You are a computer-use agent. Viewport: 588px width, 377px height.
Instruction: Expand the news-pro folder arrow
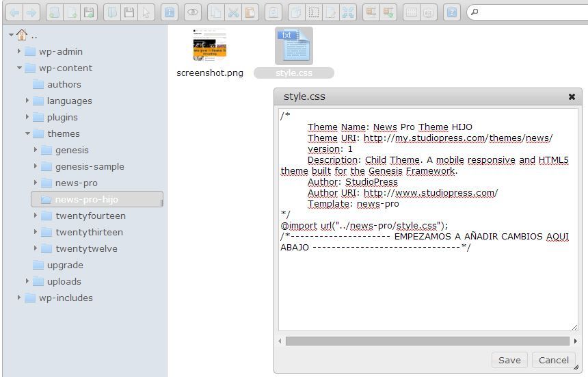[x=36, y=183]
